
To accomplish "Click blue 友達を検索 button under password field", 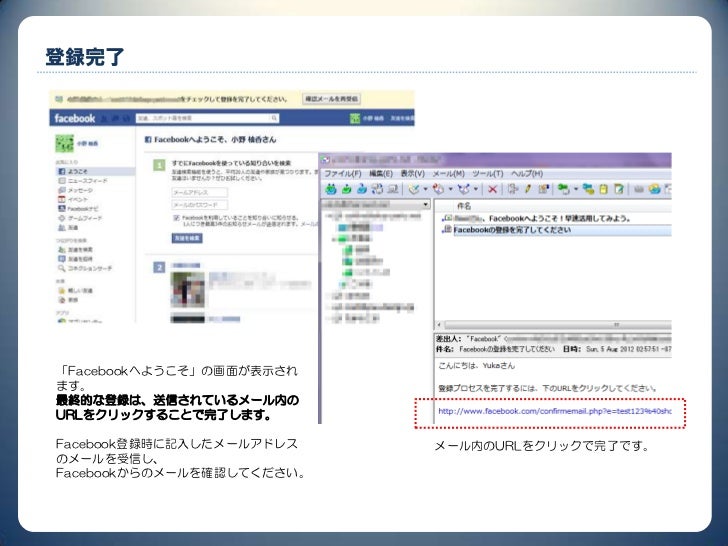I will (187, 238).
